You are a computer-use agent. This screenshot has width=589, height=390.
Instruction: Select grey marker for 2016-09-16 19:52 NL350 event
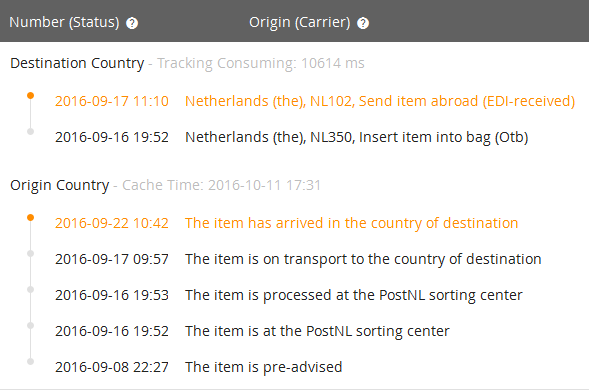pyautogui.click(x=30, y=132)
